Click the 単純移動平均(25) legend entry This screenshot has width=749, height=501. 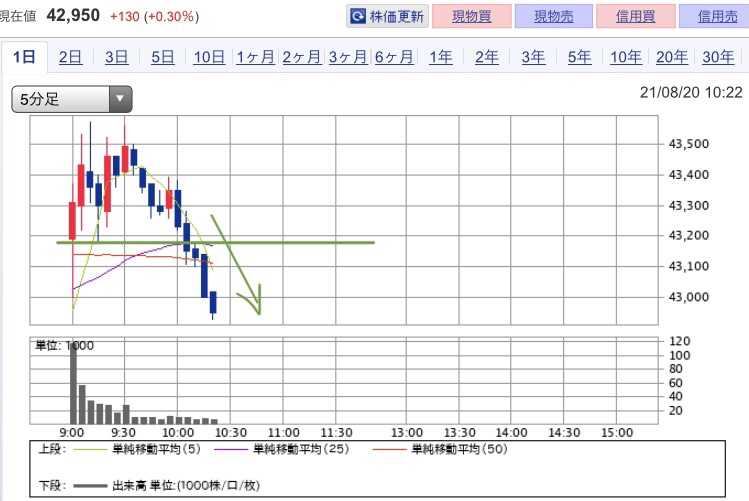282,449
